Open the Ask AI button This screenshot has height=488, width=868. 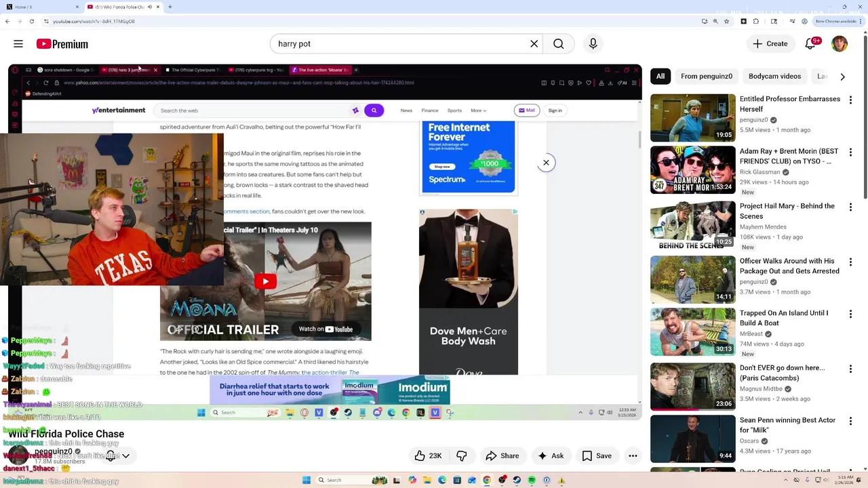click(551, 456)
